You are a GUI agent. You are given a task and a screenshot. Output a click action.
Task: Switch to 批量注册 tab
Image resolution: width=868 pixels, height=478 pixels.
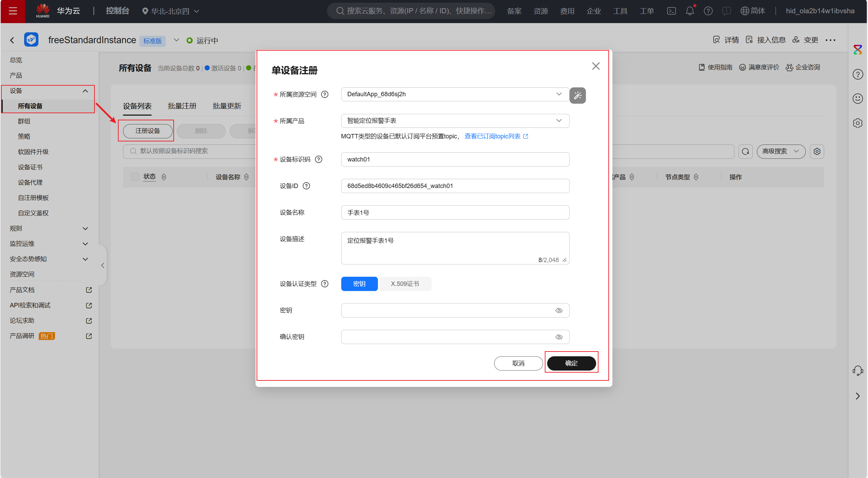tap(182, 106)
